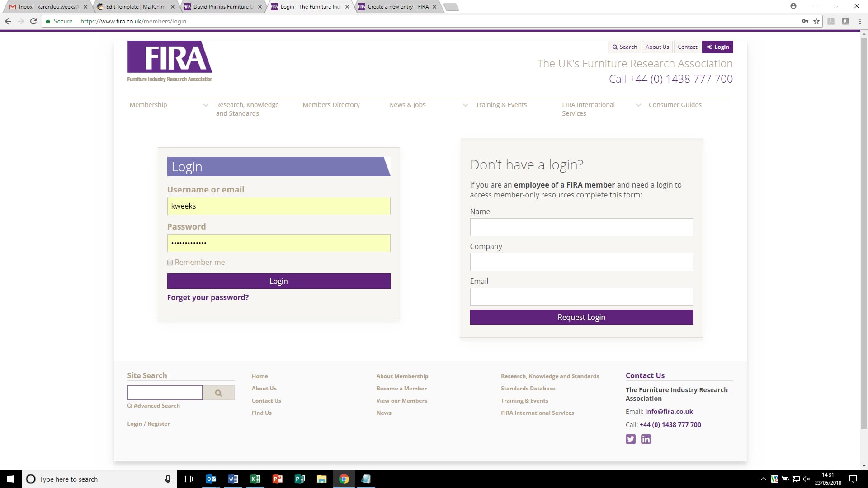Click the Forget your password link

pos(208,297)
